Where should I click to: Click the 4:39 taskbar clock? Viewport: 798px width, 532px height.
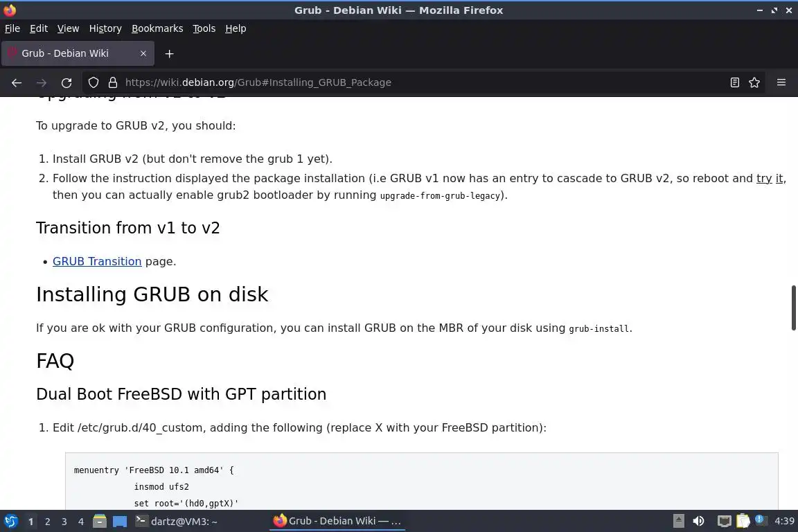(784, 522)
